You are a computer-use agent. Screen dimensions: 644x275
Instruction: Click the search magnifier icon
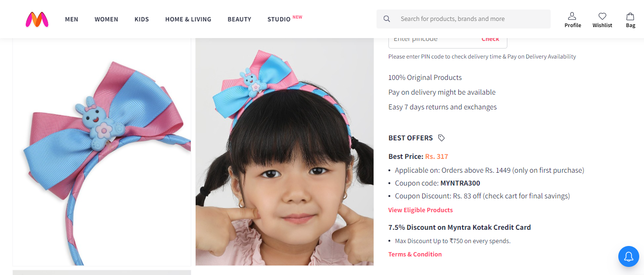coord(387,19)
